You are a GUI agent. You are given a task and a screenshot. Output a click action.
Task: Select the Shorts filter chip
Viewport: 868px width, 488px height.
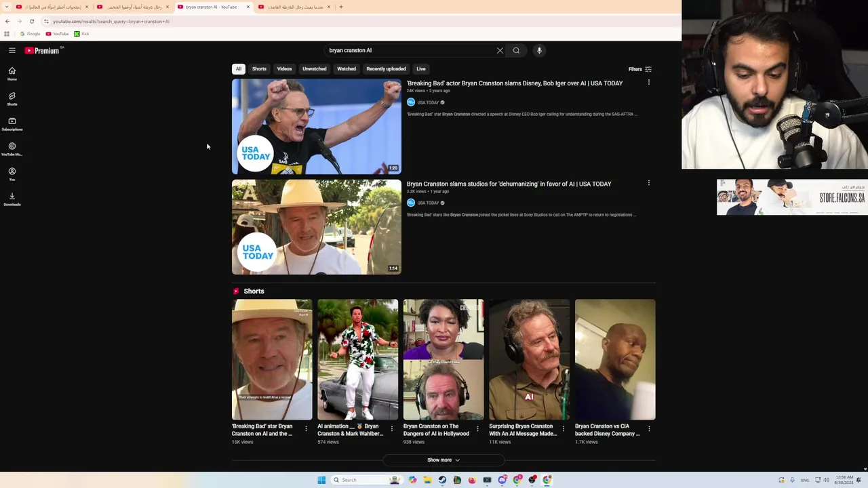[x=259, y=68]
